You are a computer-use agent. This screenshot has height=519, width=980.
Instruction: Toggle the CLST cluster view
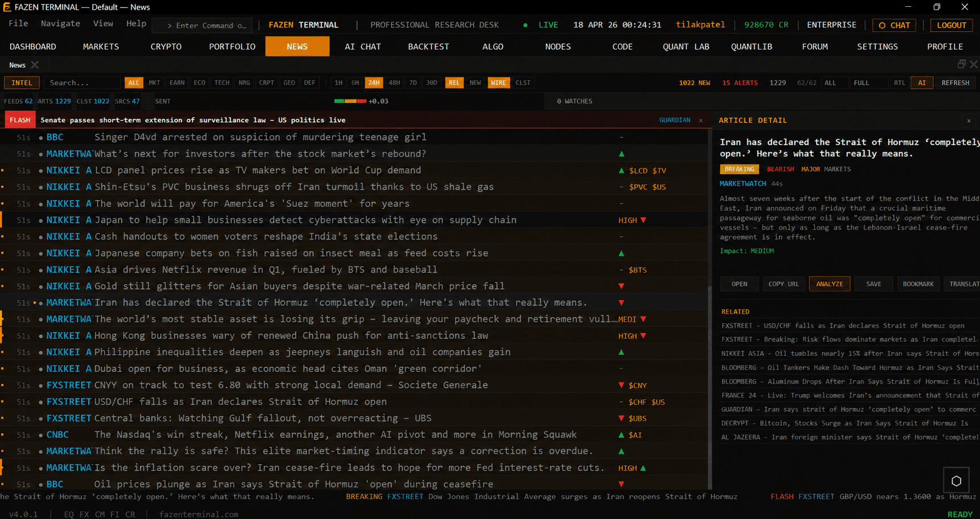tap(523, 83)
